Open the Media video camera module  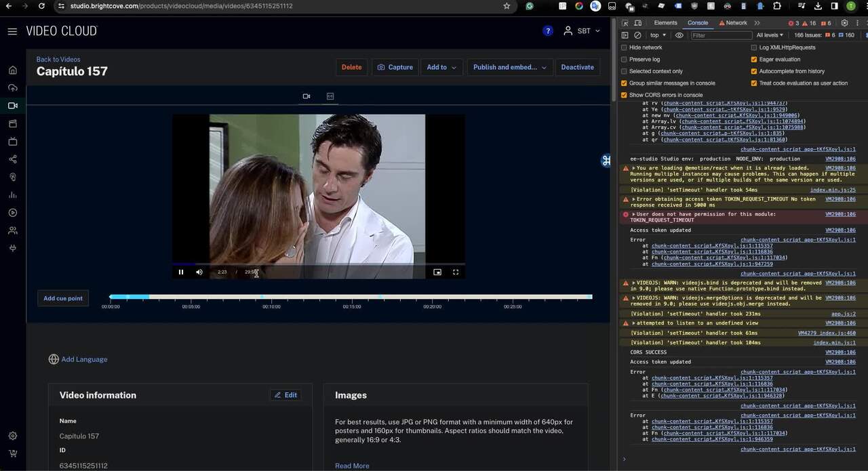(x=12, y=106)
